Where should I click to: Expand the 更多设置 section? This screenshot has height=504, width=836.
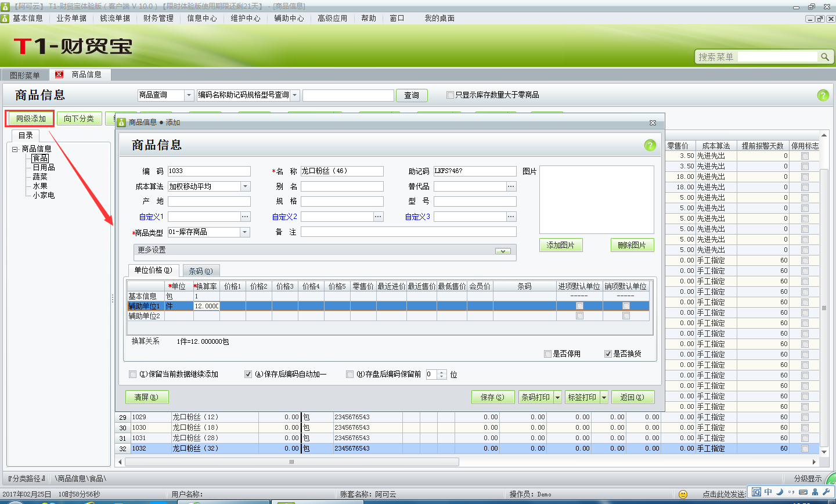point(503,251)
